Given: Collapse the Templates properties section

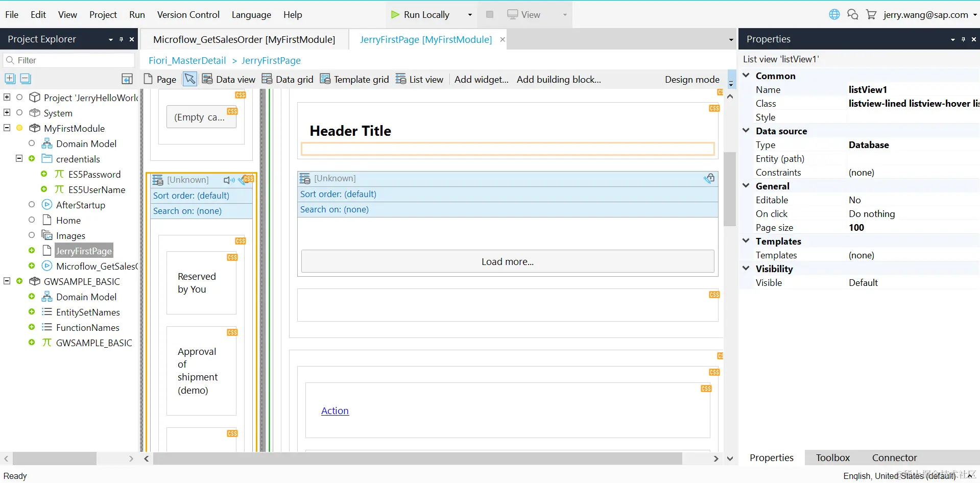Looking at the screenshot, I should [746, 240].
